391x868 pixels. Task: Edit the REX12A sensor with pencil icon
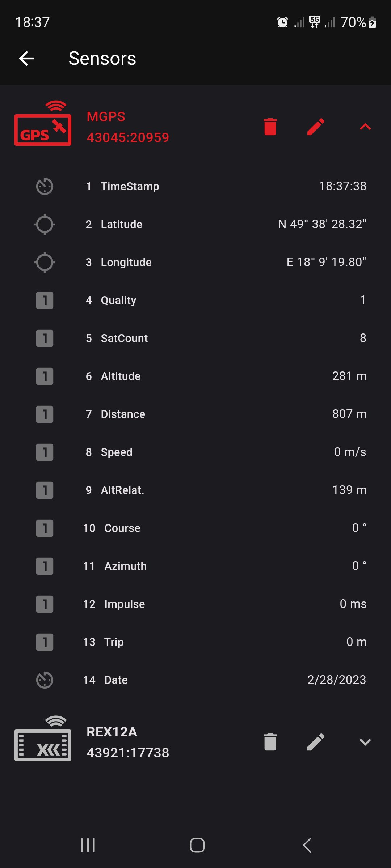(316, 742)
